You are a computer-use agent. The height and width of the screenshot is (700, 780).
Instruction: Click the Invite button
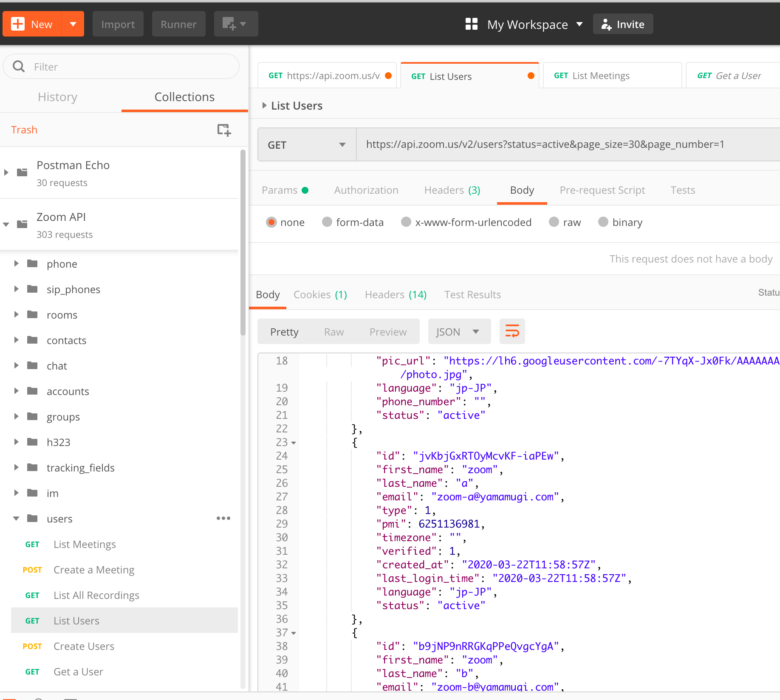point(623,24)
